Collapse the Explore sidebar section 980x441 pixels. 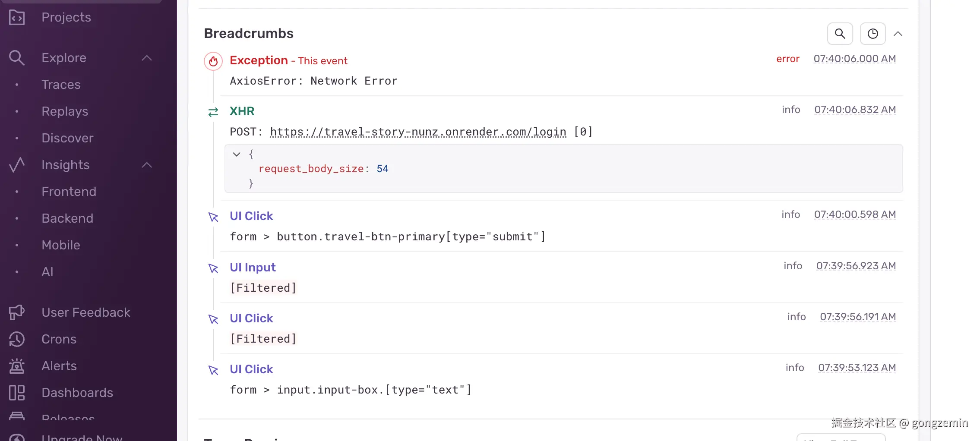(147, 58)
